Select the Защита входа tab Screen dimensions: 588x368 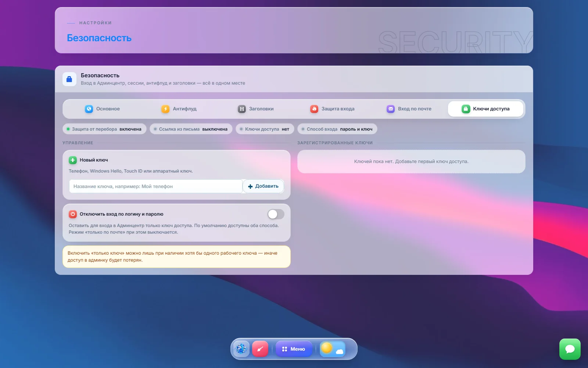332,109
